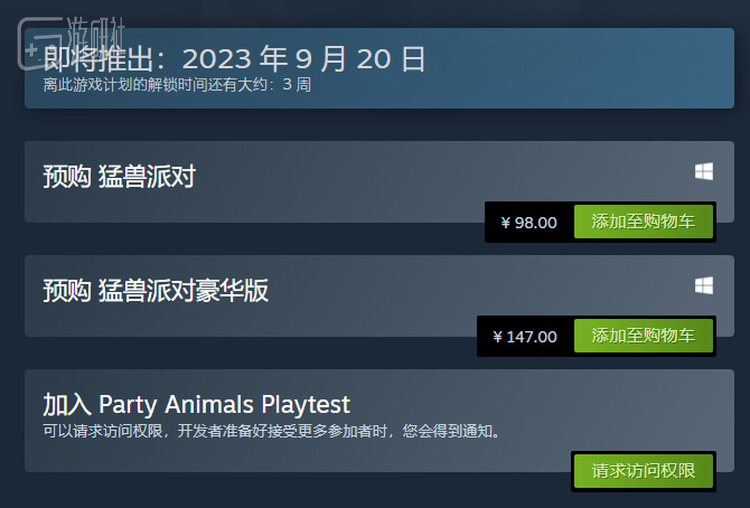Click the 加入 Party Animals Playtest heading
750x508 pixels.
(197, 405)
